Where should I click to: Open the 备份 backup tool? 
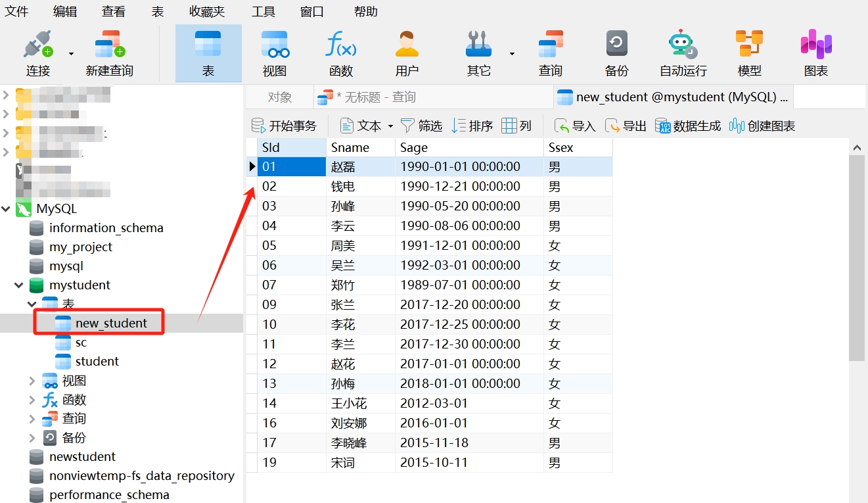pyautogui.click(x=616, y=45)
